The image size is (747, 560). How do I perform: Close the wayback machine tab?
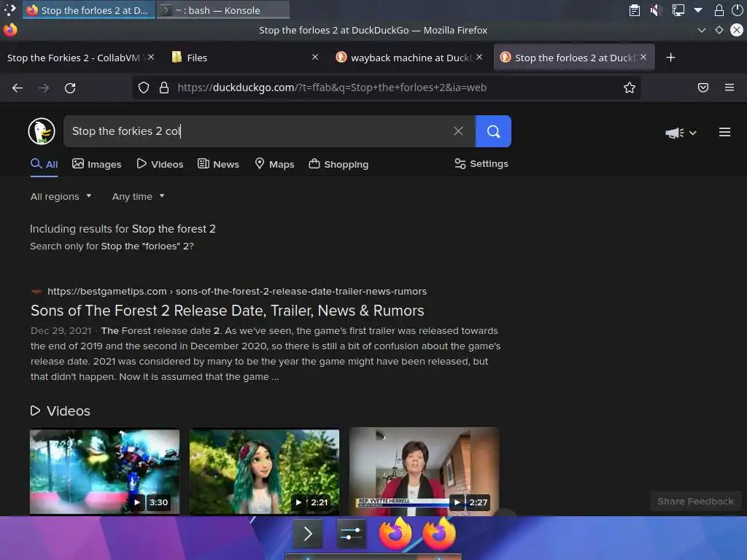coord(479,57)
